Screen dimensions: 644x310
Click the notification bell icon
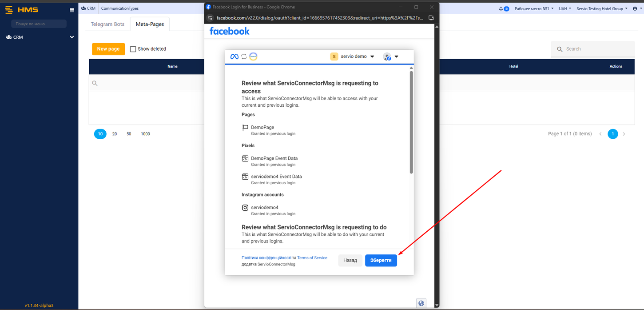(500, 8)
